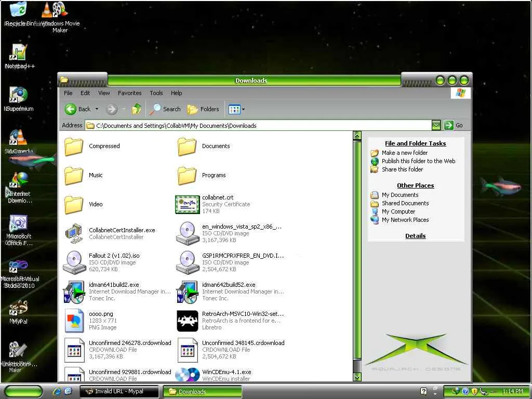Viewport: 532px width, 399px height.
Task: Click the vertical scrollbar thumb
Action: pyautogui.click(x=357, y=250)
